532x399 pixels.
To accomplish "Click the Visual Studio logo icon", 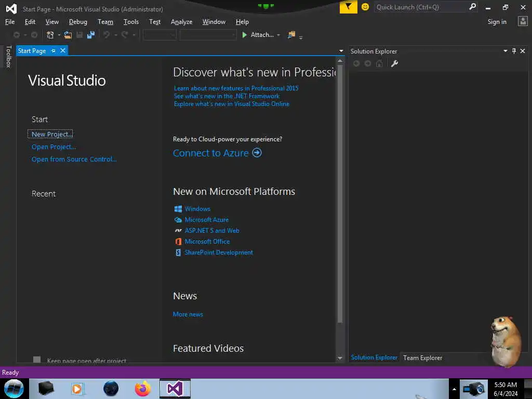I will [x=11, y=9].
